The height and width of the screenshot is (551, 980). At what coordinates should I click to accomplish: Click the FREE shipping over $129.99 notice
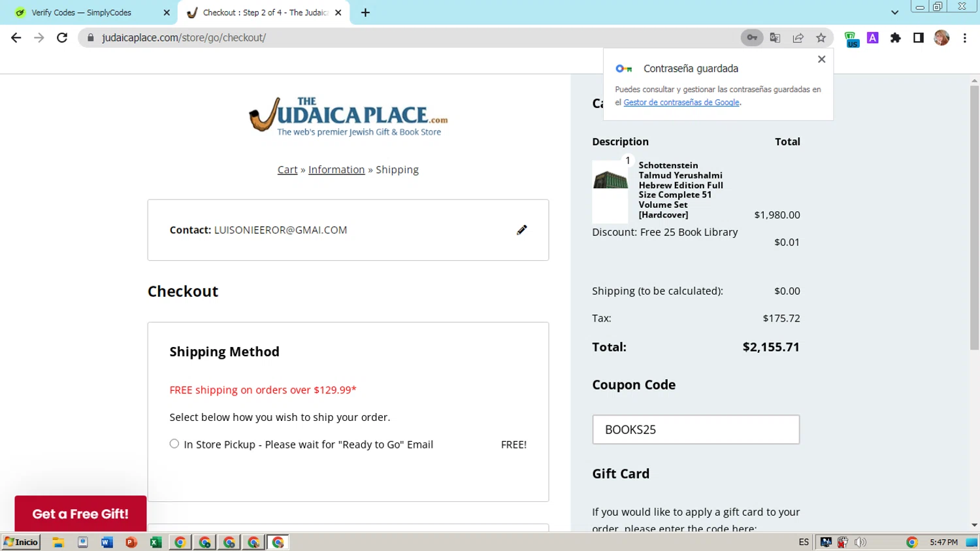tap(263, 390)
